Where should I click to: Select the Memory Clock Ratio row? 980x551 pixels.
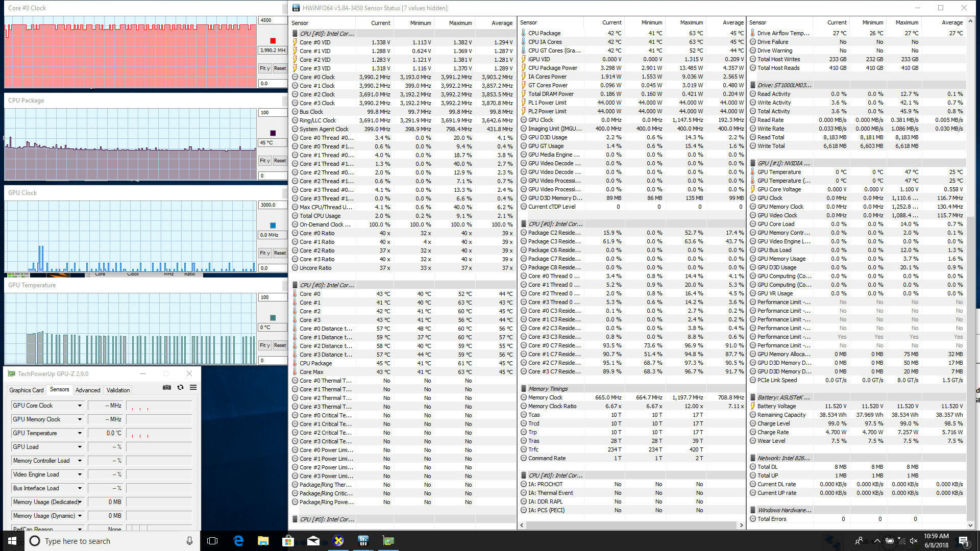tap(632, 406)
